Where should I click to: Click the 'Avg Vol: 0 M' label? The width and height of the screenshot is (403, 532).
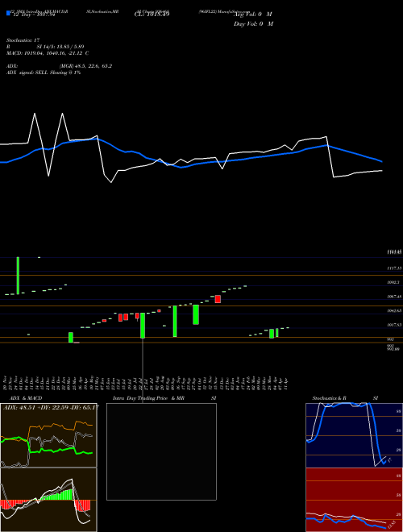pyautogui.click(x=253, y=15)
